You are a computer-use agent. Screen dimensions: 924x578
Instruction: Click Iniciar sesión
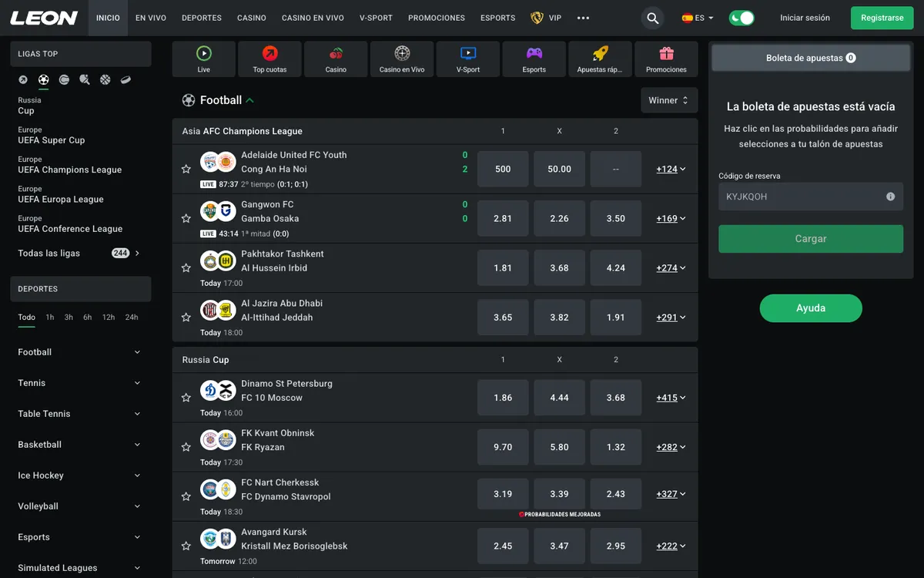coord(805,18)
